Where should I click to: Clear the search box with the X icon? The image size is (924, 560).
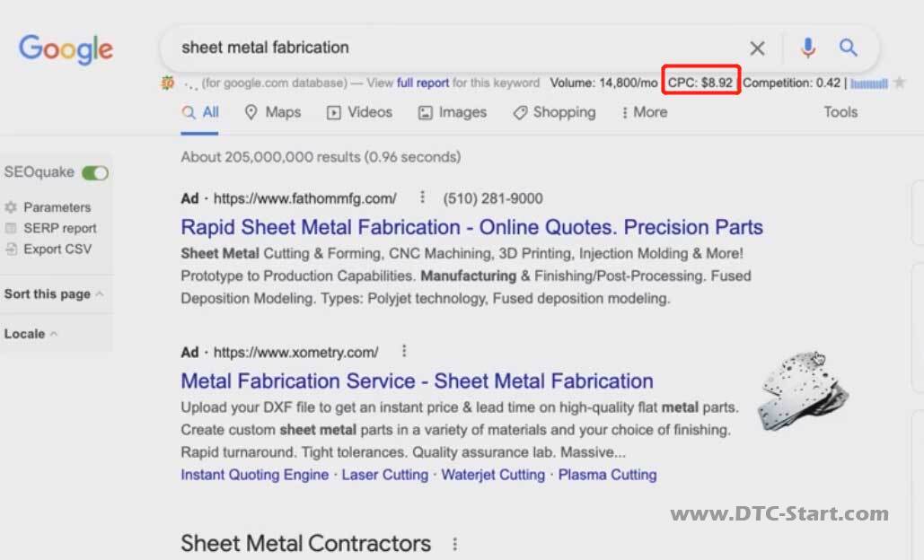(x=757, y=48)
